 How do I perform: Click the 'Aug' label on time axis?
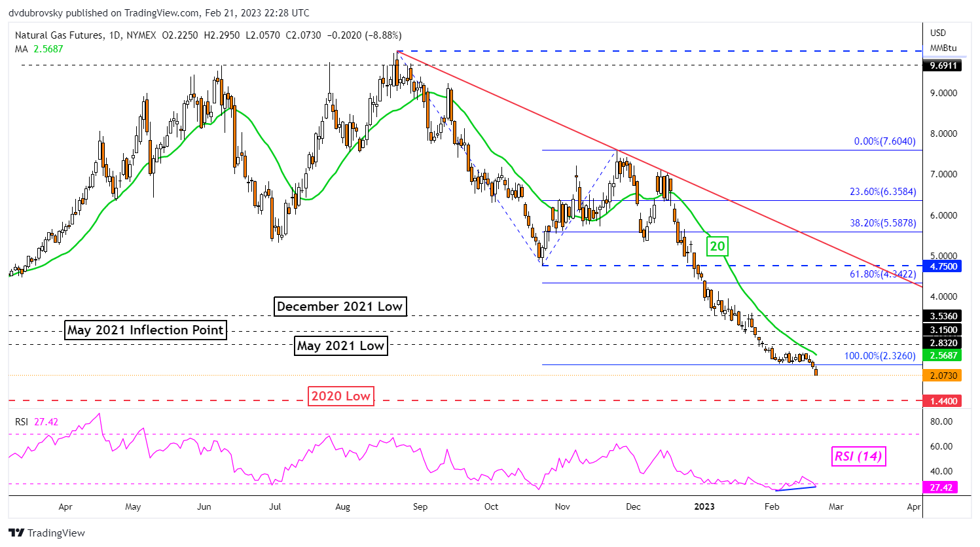pyautogui.click(x=342, y=506)
